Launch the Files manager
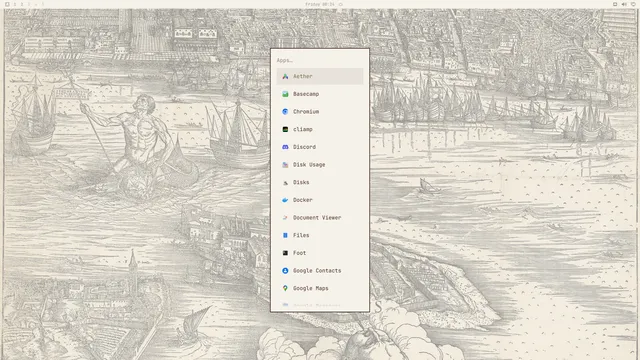Screen dimensions: 640x360 [x=320, y=235]
